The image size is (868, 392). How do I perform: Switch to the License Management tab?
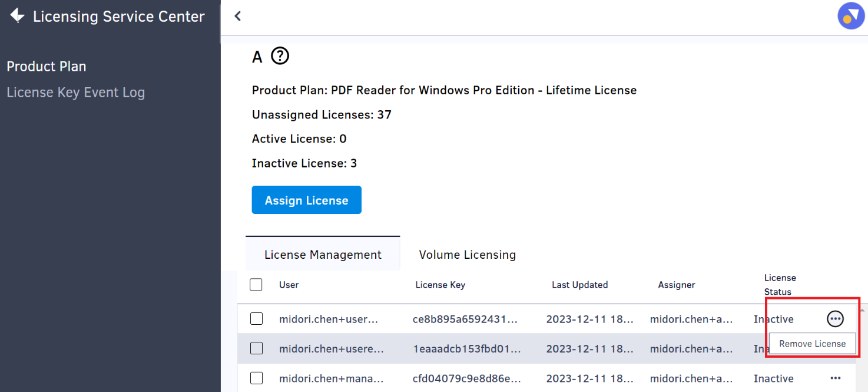click(x=323, y=255)
